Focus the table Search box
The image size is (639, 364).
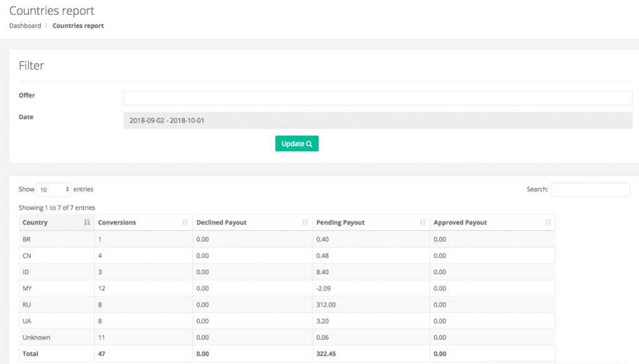tap(590, 189)
